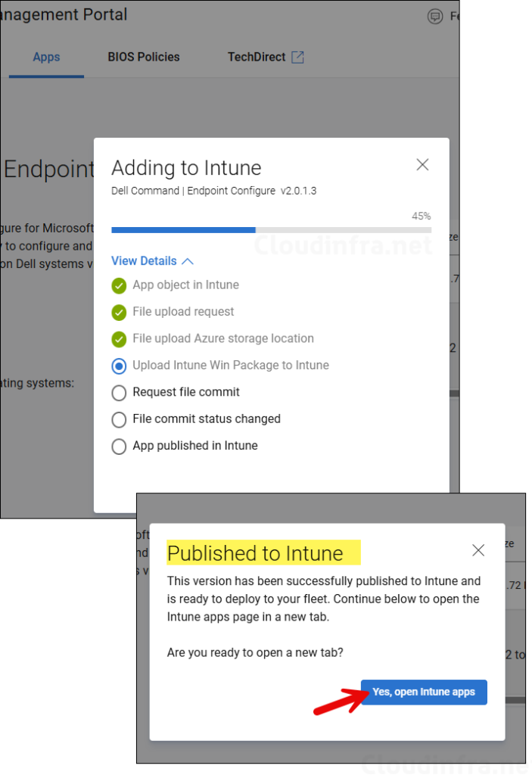Image resolution: width=532 pixels, height=775 pixels.
Task: Open the BIOS Policies tab
Action: pyautogui.click(x=144, y=57)
